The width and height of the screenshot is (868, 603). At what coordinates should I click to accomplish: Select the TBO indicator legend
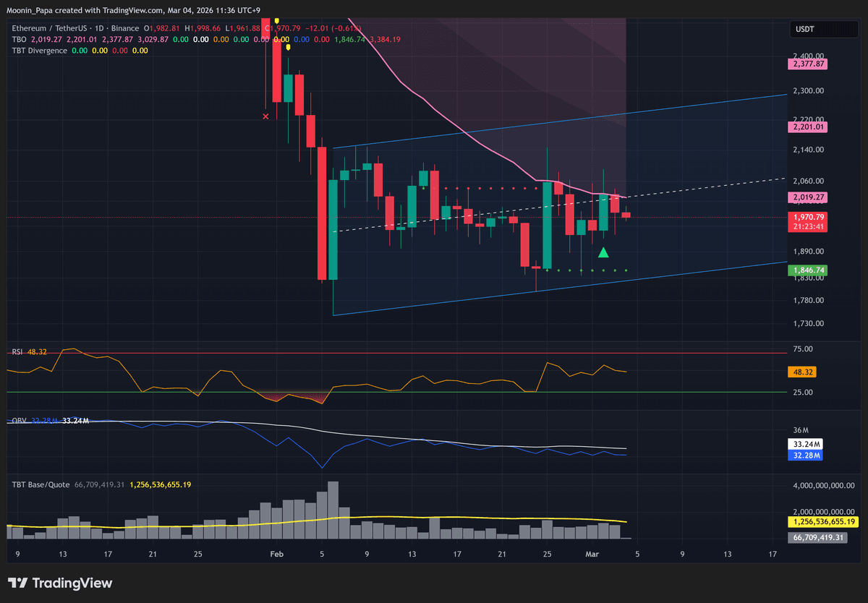coord(19,39)
